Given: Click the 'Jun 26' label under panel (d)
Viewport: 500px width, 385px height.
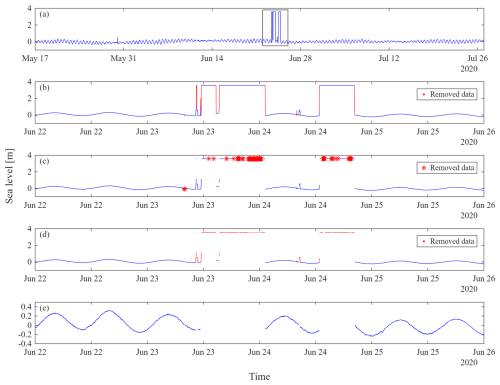Looking at the screenshot, I should tap(484, 279).
